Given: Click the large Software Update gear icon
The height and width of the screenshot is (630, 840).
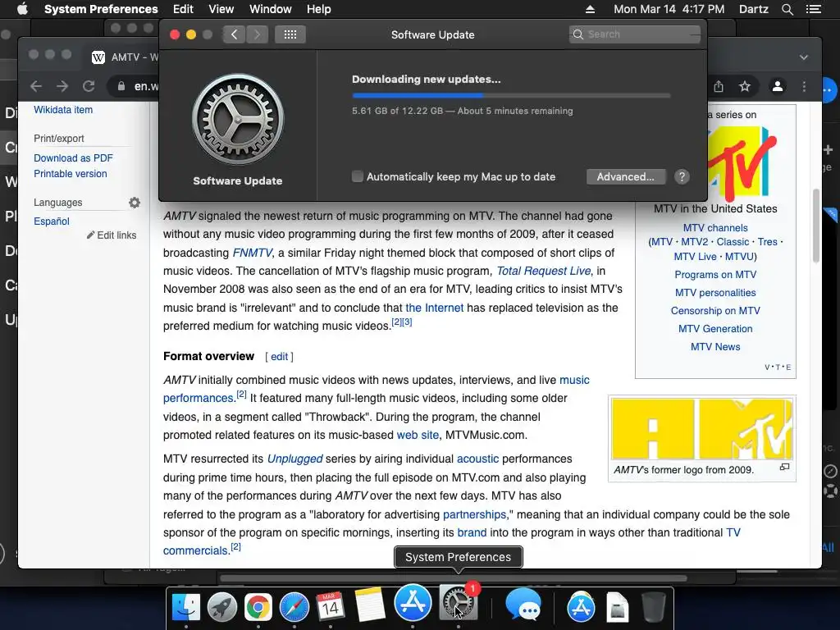Looking at the screenshot, I should coord(238,119).
